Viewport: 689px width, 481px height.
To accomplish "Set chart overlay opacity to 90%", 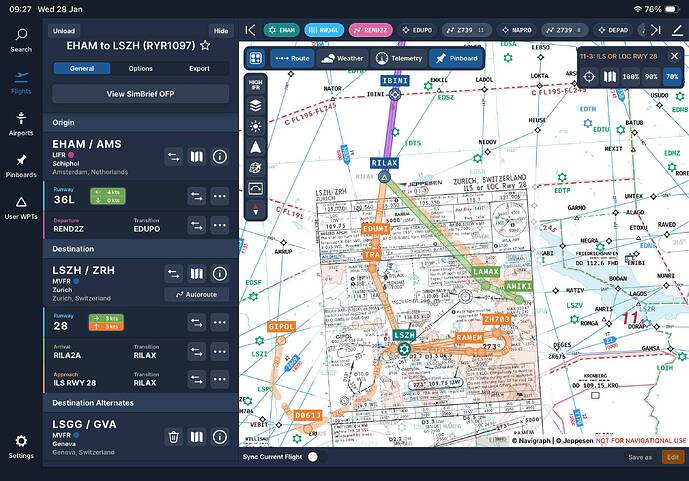I will pyautogui.click(x=651, y=76).
